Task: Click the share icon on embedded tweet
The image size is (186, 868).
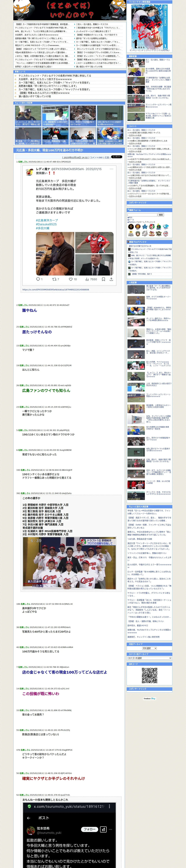Action: coord(111,279)
